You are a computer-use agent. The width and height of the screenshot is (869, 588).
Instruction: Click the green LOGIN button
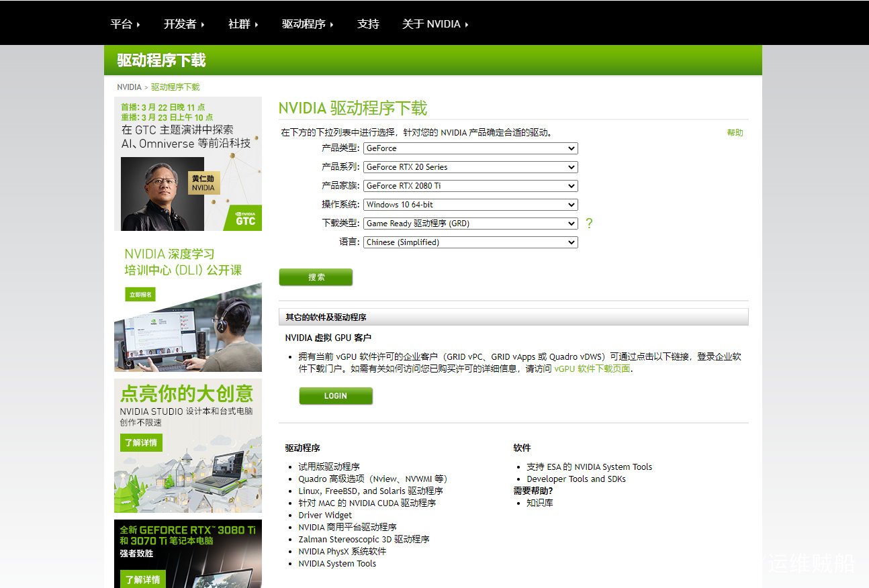(336, 396)
